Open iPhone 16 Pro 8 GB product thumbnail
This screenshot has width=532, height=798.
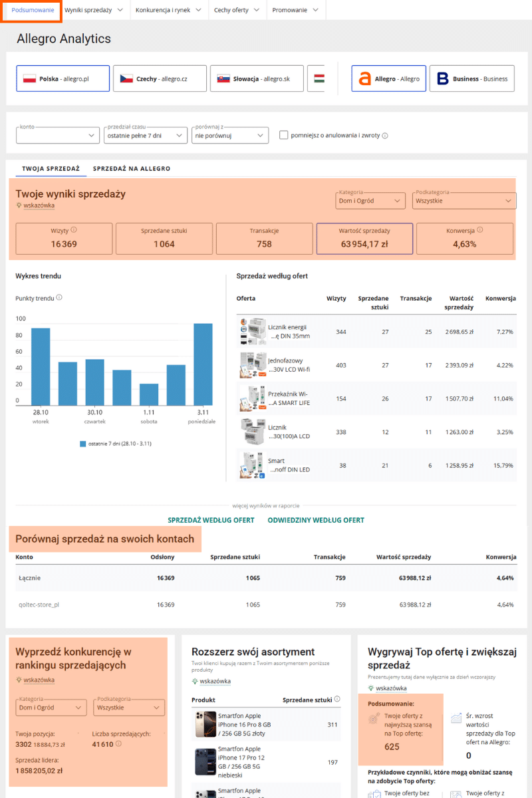(206, 724)
